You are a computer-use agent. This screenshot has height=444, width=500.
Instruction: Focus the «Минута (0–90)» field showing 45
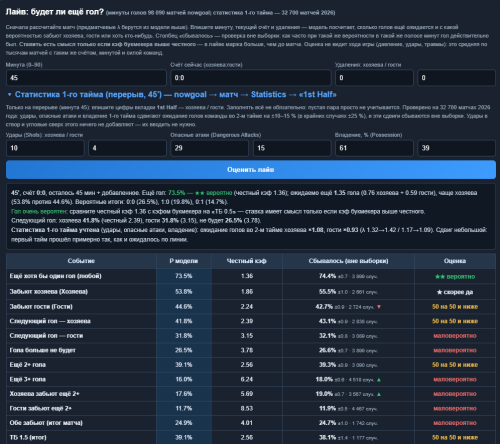pos(86,78)
